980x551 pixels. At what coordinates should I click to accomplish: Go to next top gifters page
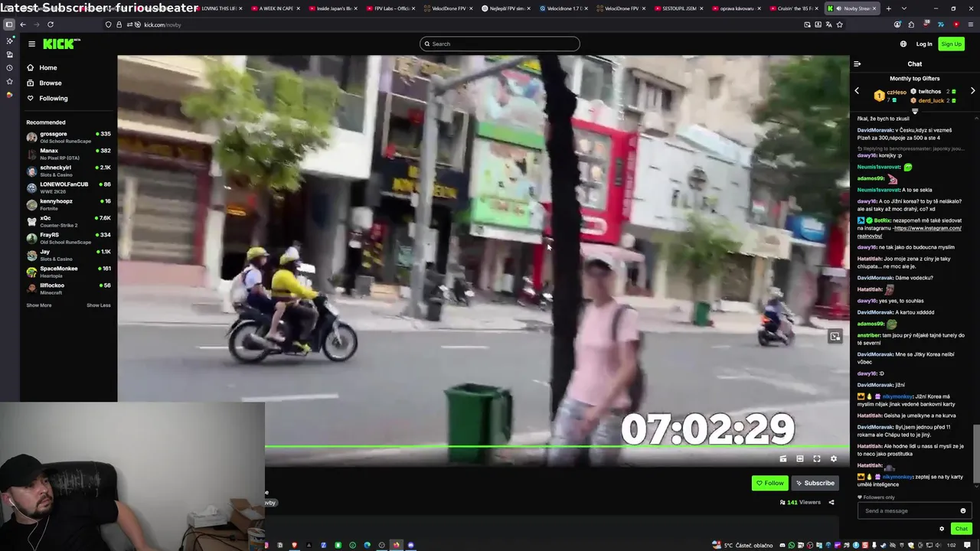pyautogui.click(x=972, y=91)
